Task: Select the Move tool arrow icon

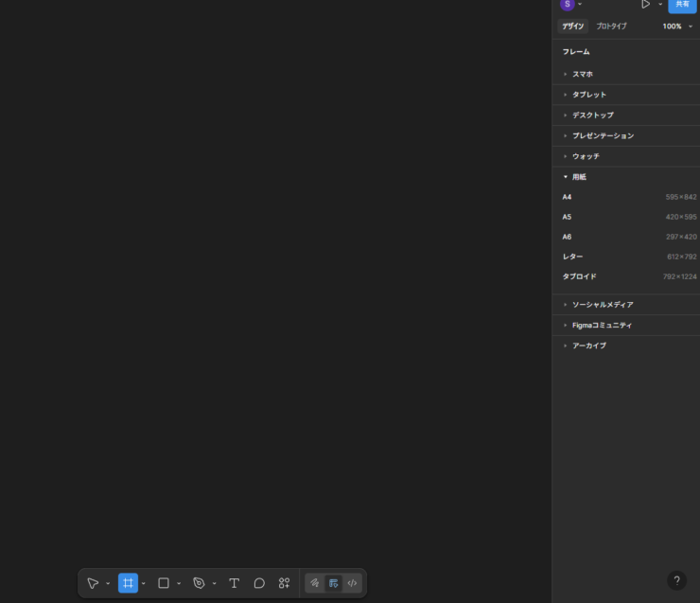Action: [x=93, y=583]
